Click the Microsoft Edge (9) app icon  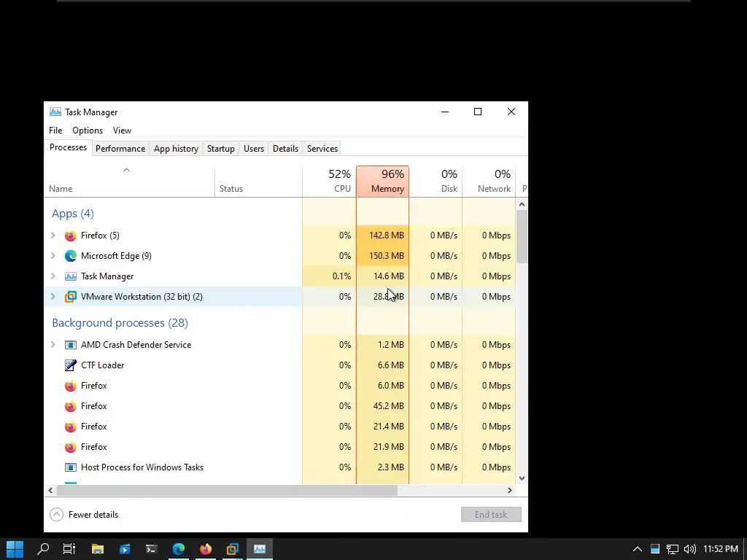point(71,256)
